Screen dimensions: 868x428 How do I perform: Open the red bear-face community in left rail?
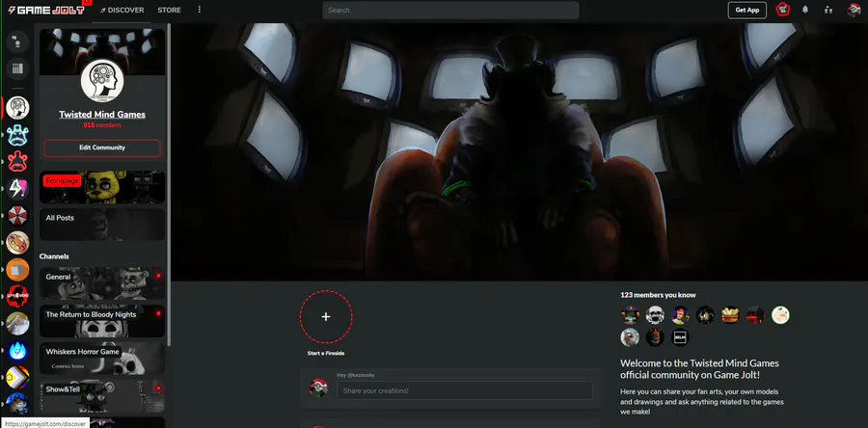(17, 162)
